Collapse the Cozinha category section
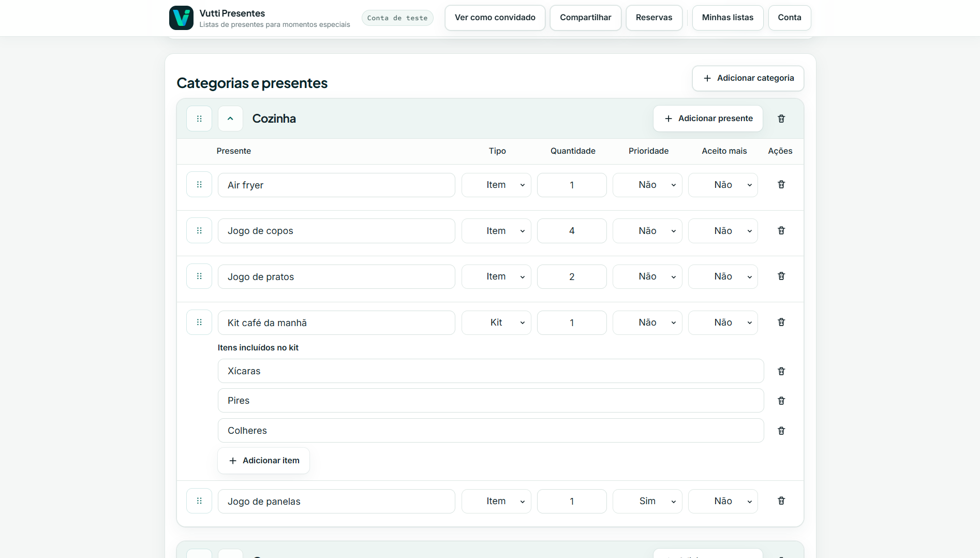 (230, 119)
